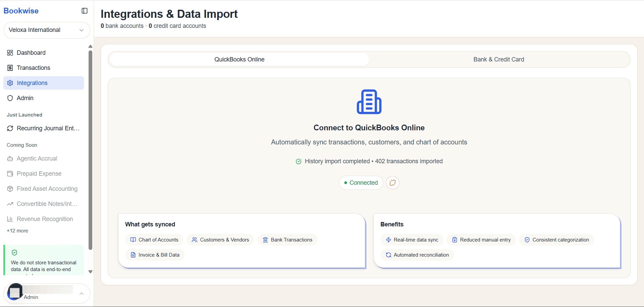The width and height of the screenshot is (644, 307).
Task: Switch to QuickBooks Online tab
Action: tap(239, 59)
